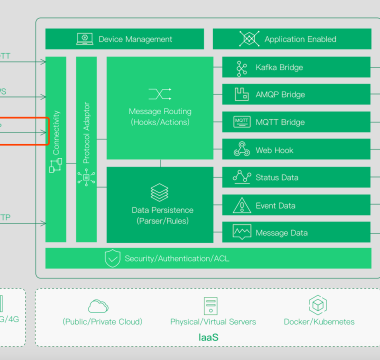Click the Docker/Kubernetes cube icon

point(317,305)
